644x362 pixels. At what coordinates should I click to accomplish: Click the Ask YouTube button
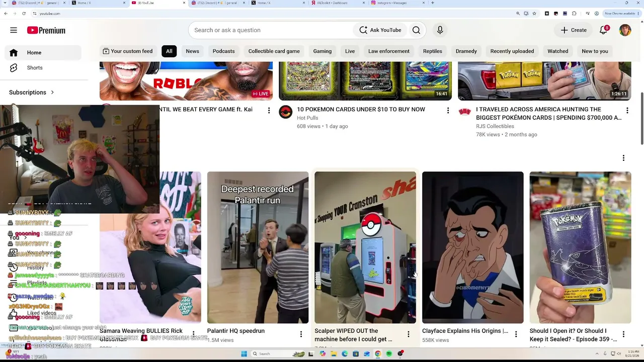coord(380,30)
